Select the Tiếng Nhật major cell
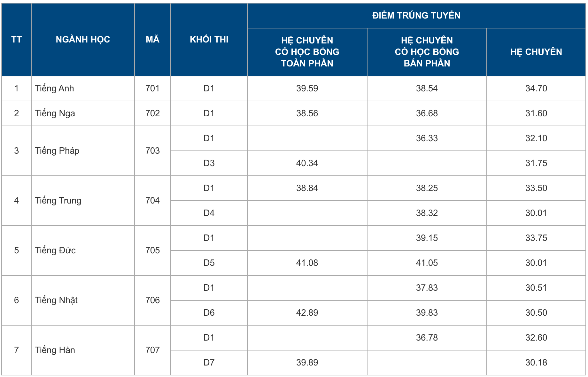 click(56, 300)
